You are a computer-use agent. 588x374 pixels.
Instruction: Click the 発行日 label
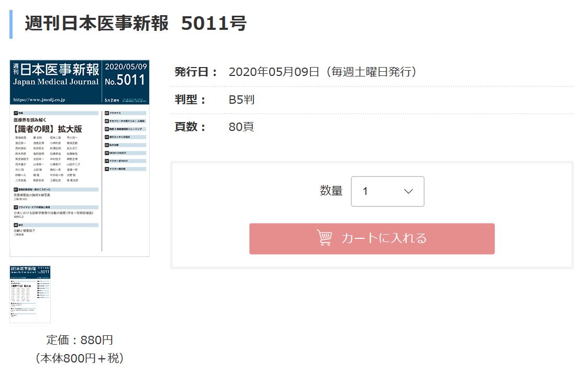195,72
